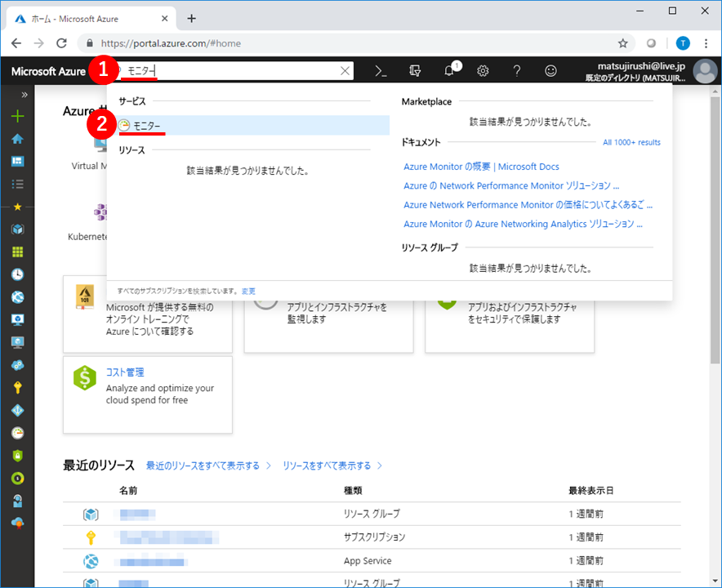Open blue Virtual machines monitor icon
The image size is (722, 588).
tap(17, 319)
